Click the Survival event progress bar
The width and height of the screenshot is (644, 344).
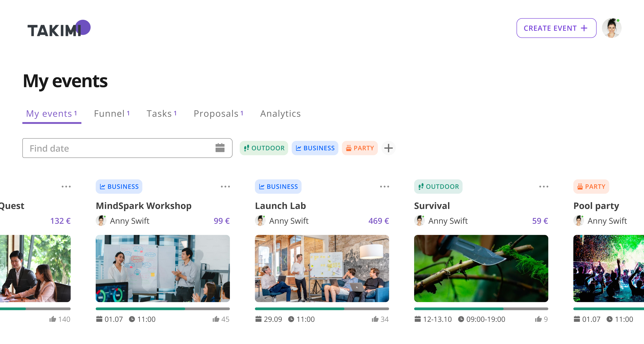[x=481, y=309]
